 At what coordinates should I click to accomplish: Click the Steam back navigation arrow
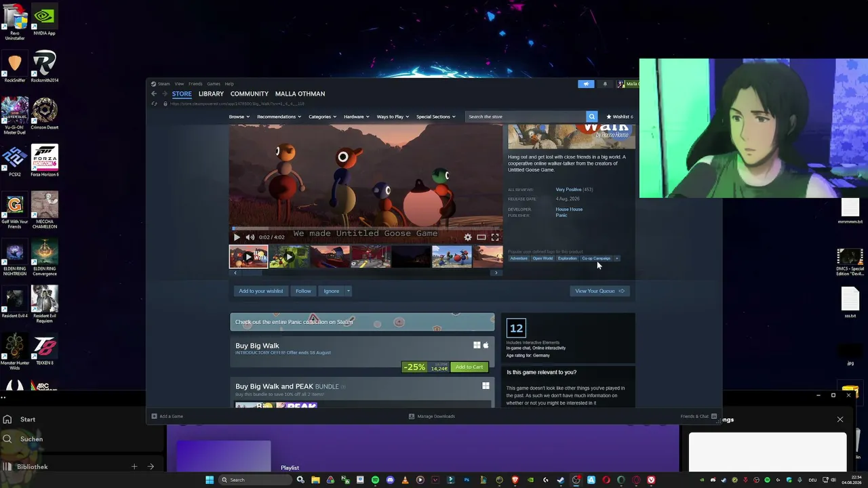coord(154,94)
